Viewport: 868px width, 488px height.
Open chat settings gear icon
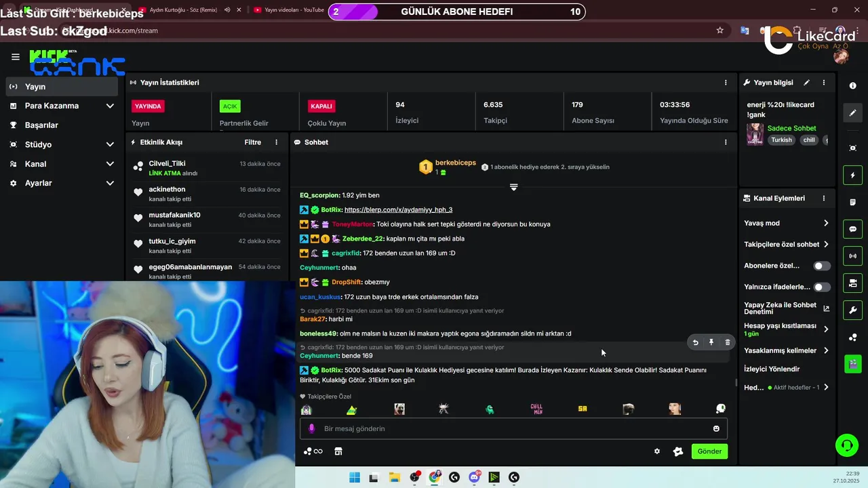[656, 451]
